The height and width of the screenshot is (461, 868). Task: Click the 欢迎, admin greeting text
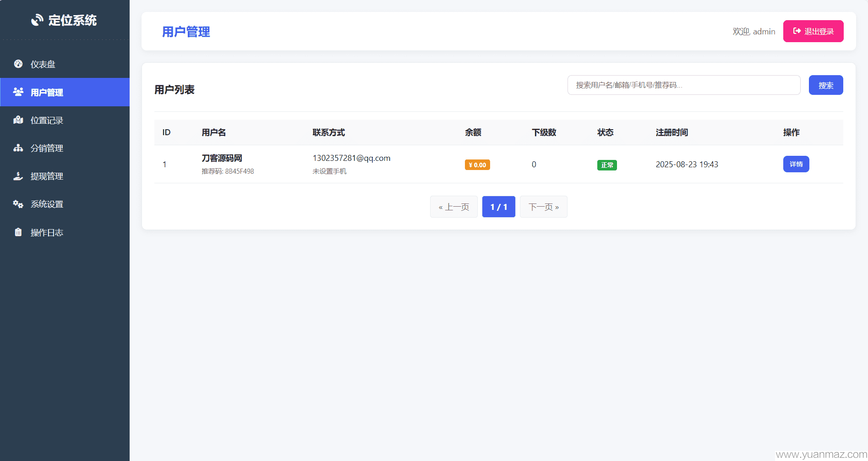[x=753, y=32]
